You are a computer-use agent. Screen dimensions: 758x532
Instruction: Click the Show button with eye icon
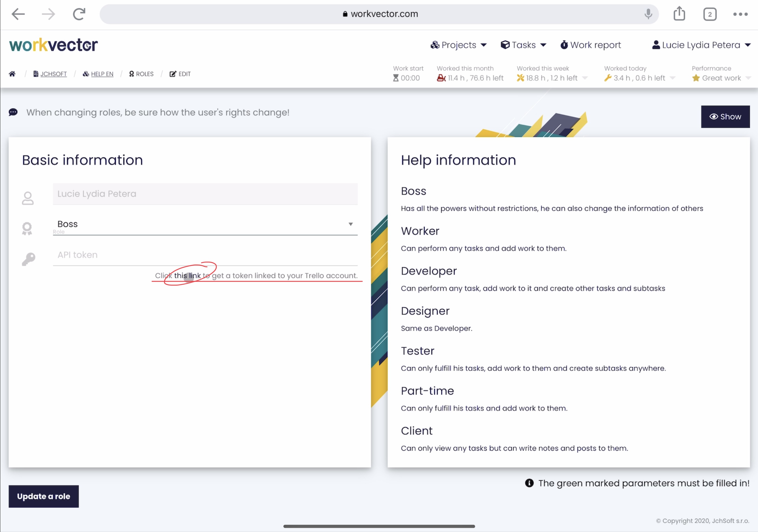coord(725,117)
